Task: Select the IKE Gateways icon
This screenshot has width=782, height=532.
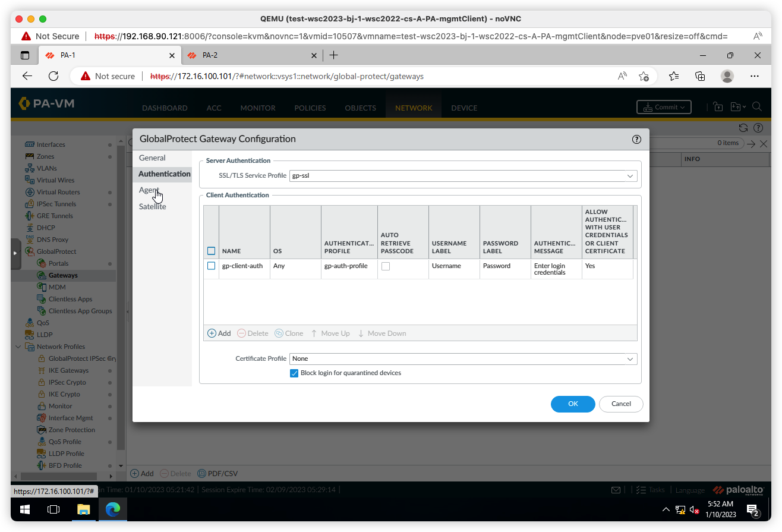Action: 42,370
